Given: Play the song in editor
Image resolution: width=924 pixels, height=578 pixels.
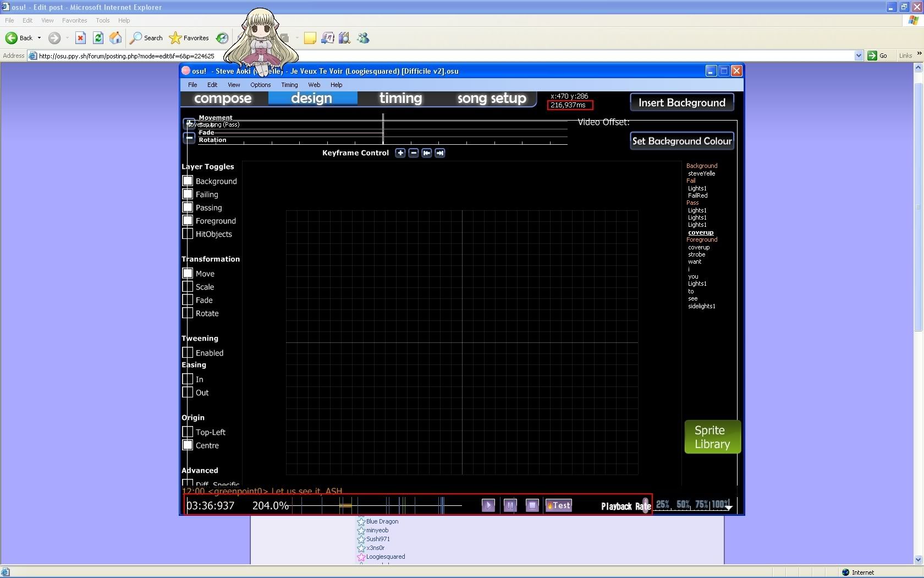Looking at the screenshot, I should point(488,505).
